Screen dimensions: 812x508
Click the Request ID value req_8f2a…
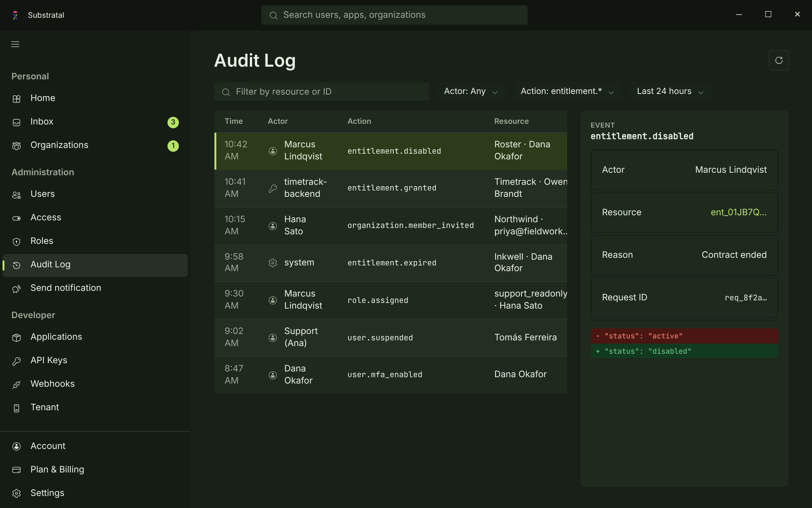click(746, 298)
